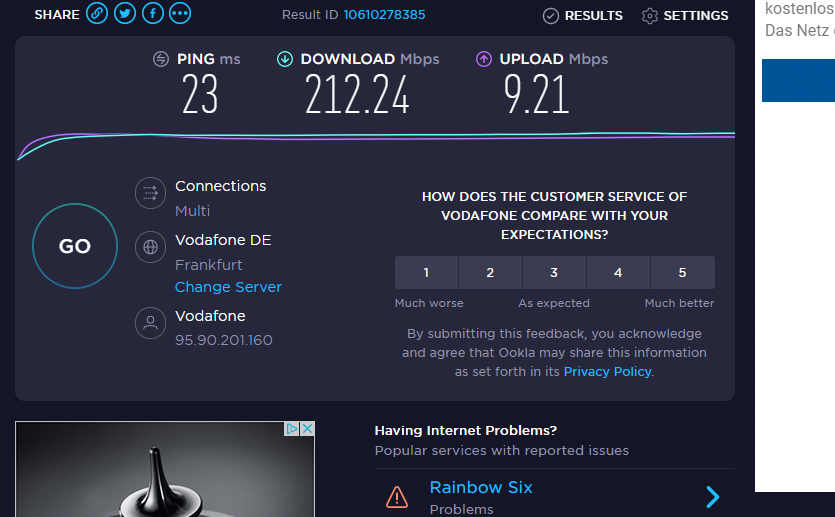
Task: Share result on Facebook
Action: click(153, 13)
